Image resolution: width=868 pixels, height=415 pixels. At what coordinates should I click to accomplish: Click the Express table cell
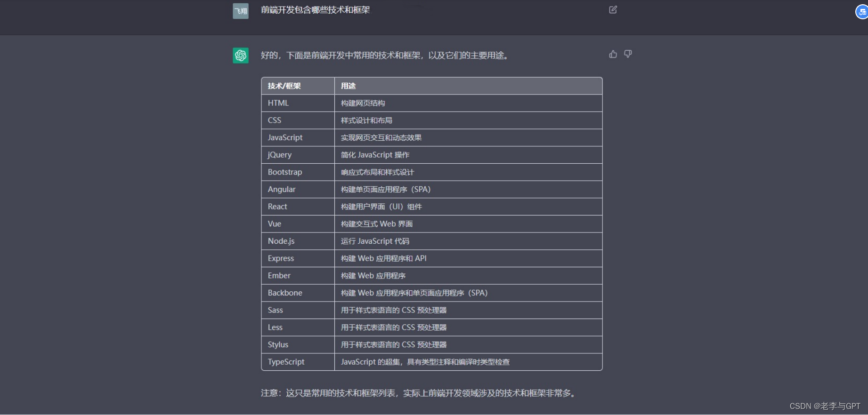pyautogui.click(x=298, y=258)
